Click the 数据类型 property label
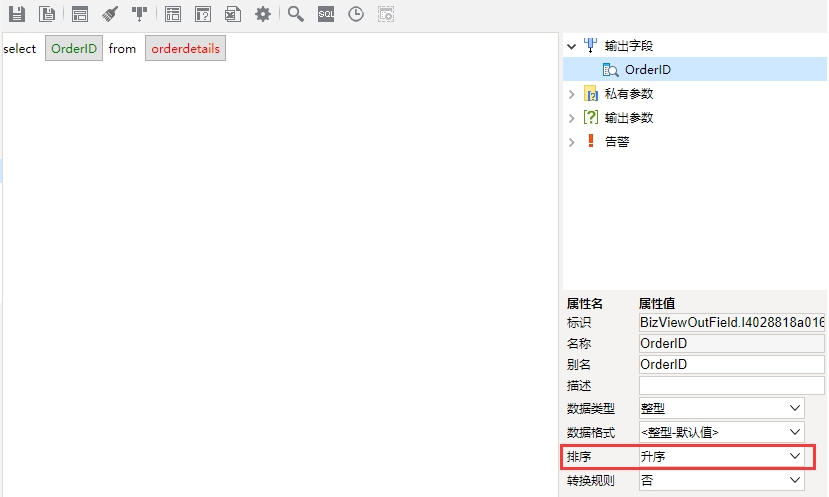 pos(591,409)
